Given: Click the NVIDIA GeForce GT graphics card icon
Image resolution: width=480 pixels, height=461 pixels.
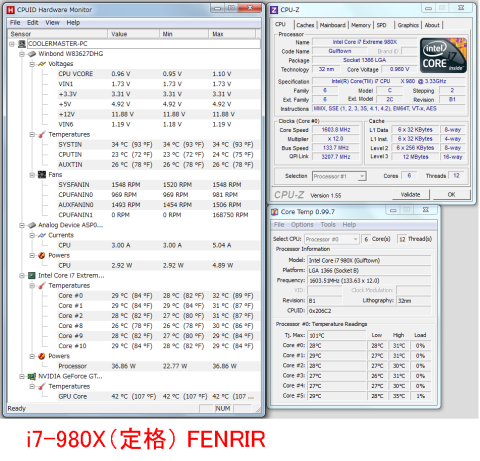Looking at the screenshot, I should click(x=32, y=376).
